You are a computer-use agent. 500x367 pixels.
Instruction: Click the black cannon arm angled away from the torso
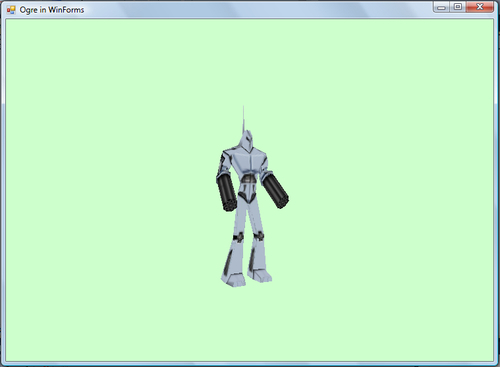click(x=276, y=191)
